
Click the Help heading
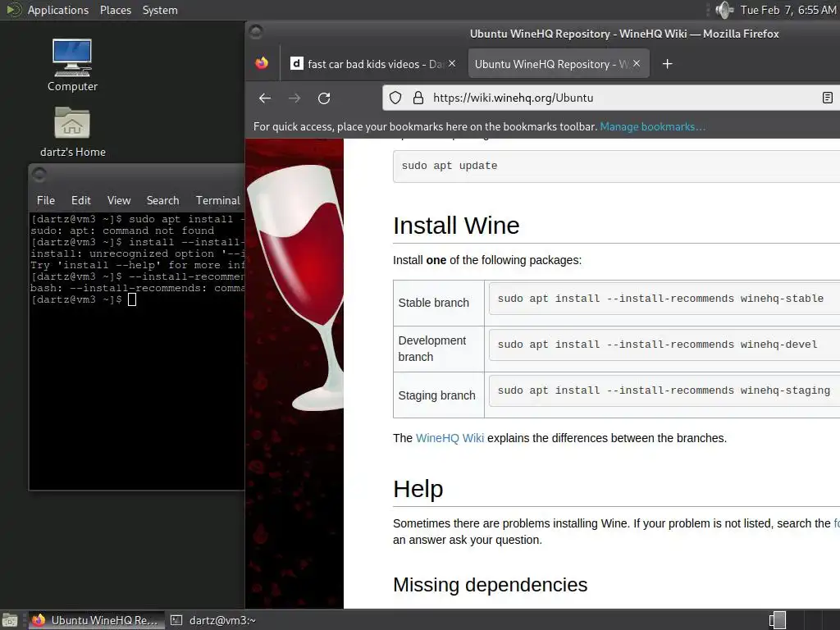coord(418,489)
